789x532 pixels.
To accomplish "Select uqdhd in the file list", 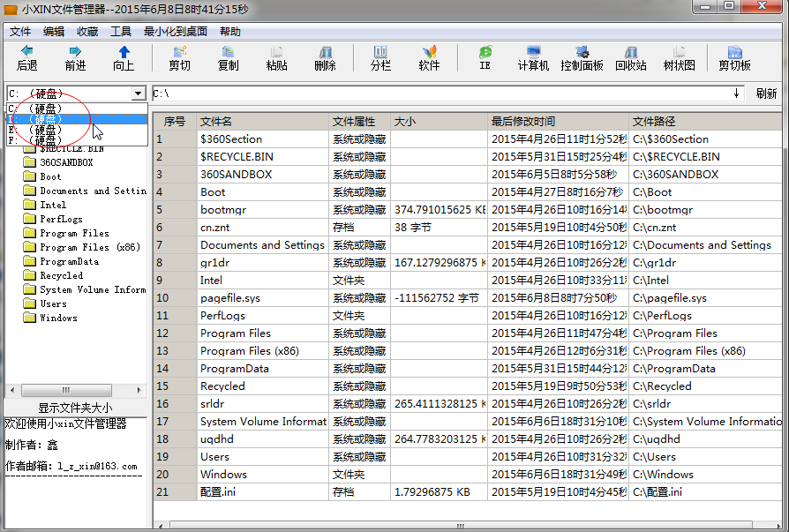I will 262,439.
